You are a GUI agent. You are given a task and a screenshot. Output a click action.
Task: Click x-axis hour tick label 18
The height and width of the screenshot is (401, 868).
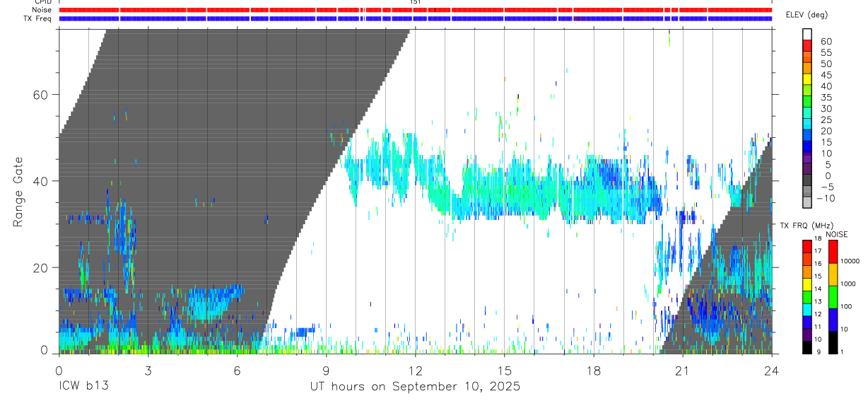593,370
